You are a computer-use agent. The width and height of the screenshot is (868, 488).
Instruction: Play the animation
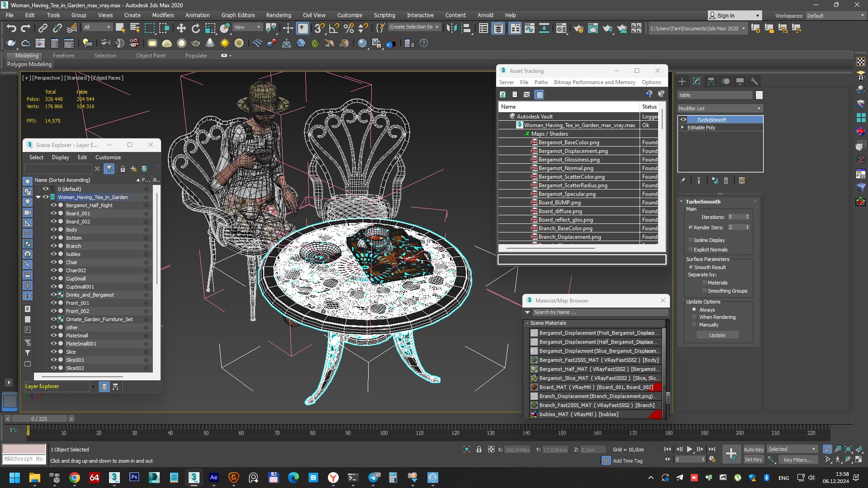click(689, 449)
